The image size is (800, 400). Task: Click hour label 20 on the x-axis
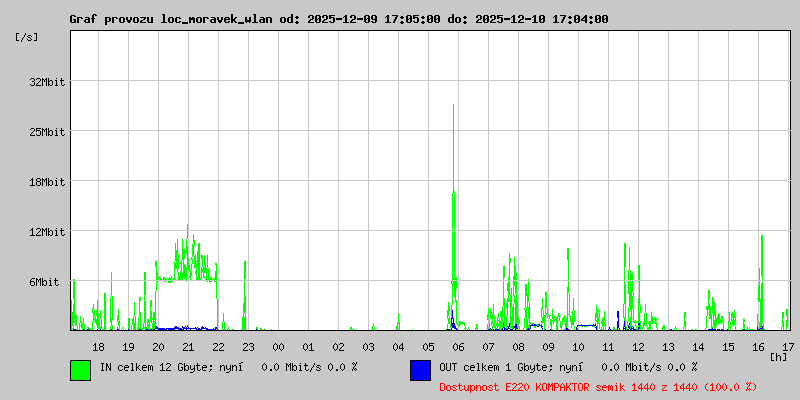coord(158,347)
